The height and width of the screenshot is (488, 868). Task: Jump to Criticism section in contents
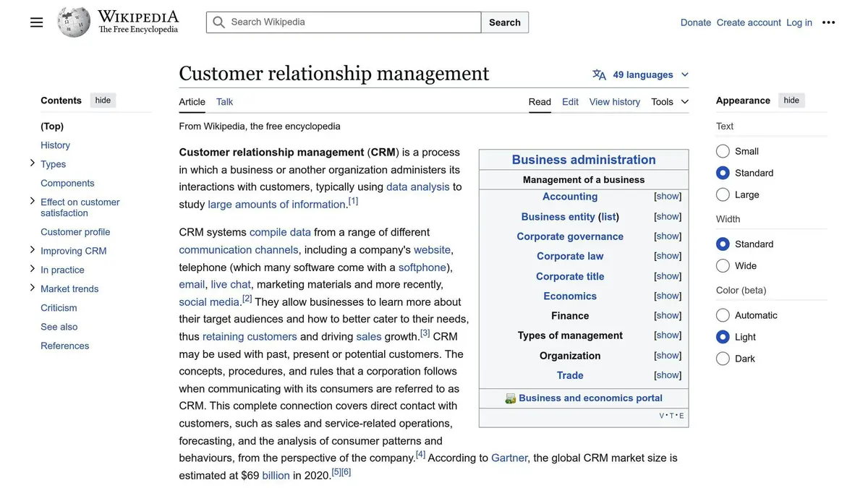[x=59, y=308]
